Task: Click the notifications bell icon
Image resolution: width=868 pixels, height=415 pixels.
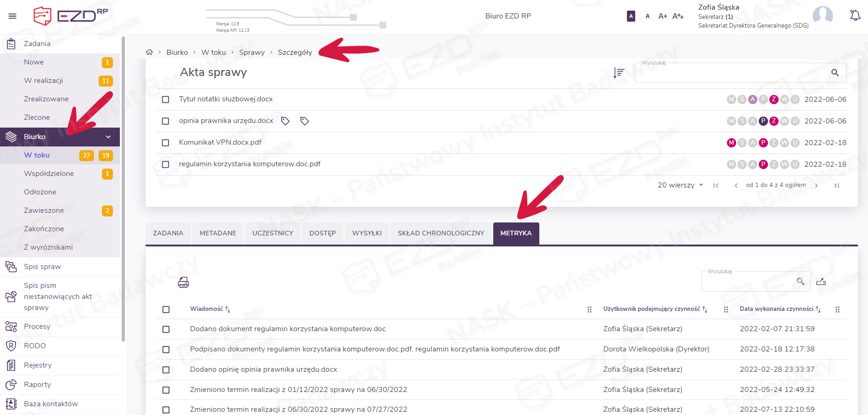Action: click(855, 16)
